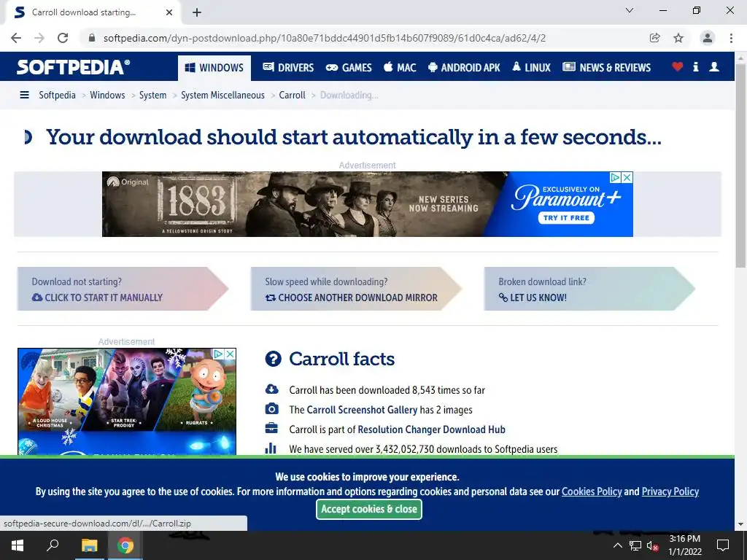Open new tab with plus button
747x560 pixels.
pyautogui.click(x=197, y=12)
